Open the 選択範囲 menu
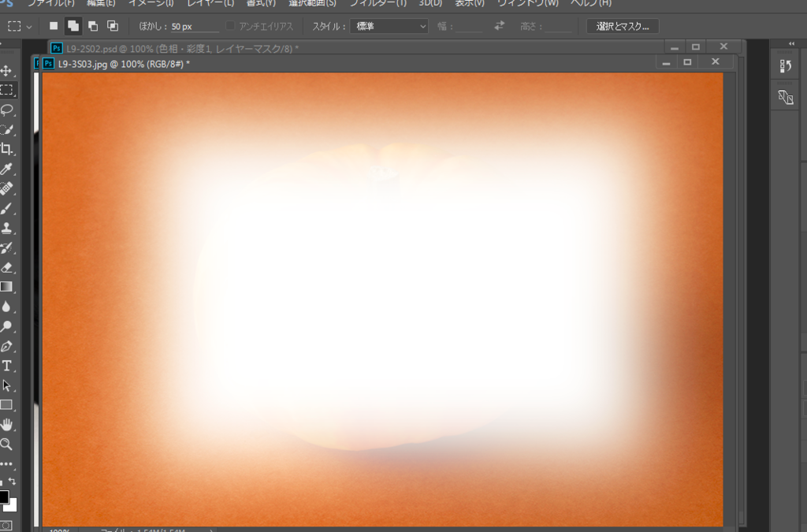 [x=312, y=3]
